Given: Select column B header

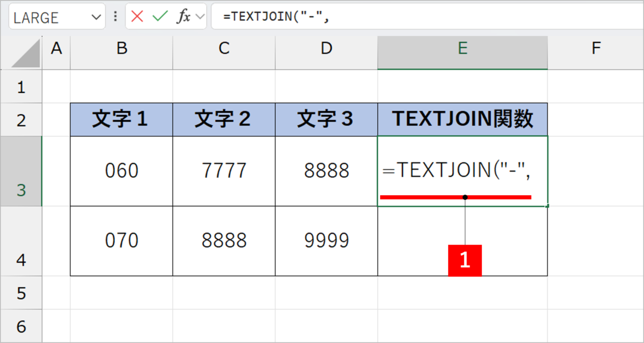Looking at the screenshot, I should pos(122,49).
